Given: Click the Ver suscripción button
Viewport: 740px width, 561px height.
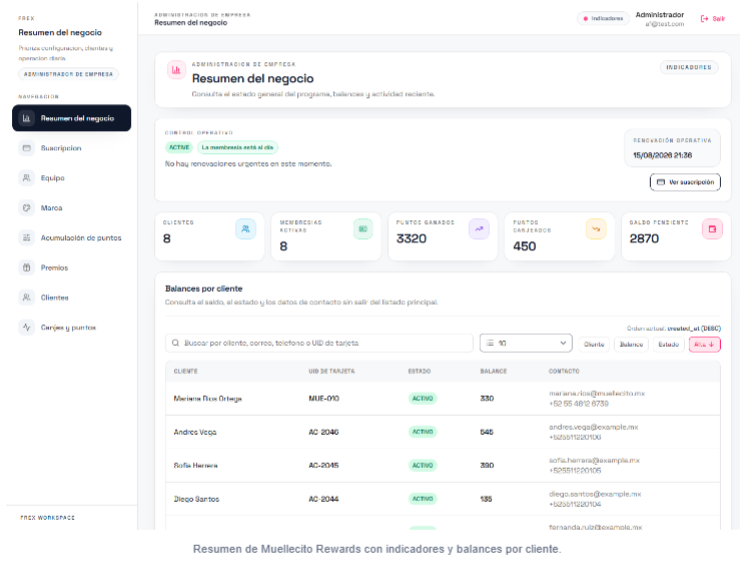Looking at the screenshot, I should (685, 182).
